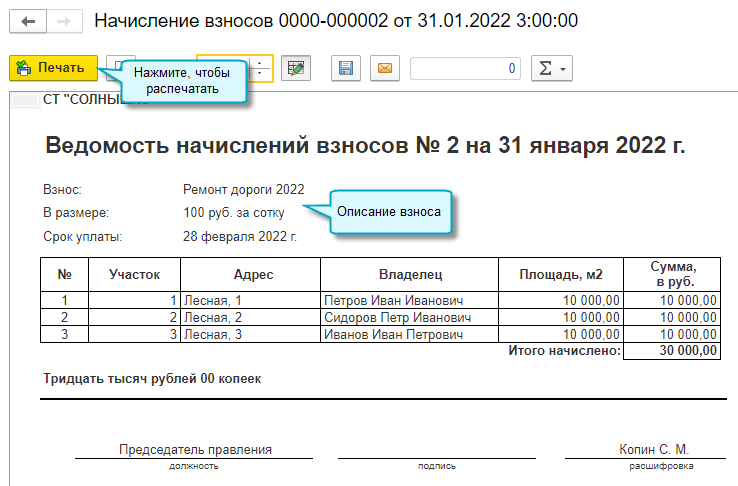Image resolution: width=738 pixels, height=486 pixels.
Task: Select the cell Лесная, 3
Action: [250, 334]
